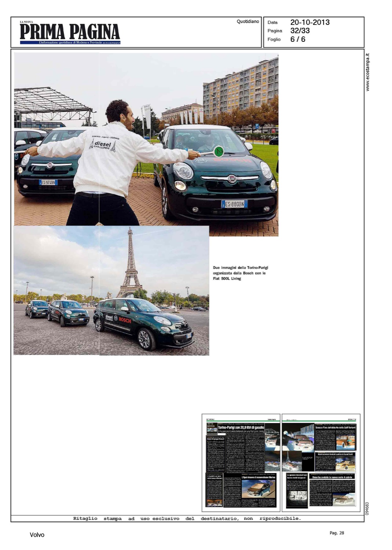Open the right page preview thumbnail
Image resolution: width=392 pixels, height=550 pixels.
(x=321, y=463)
